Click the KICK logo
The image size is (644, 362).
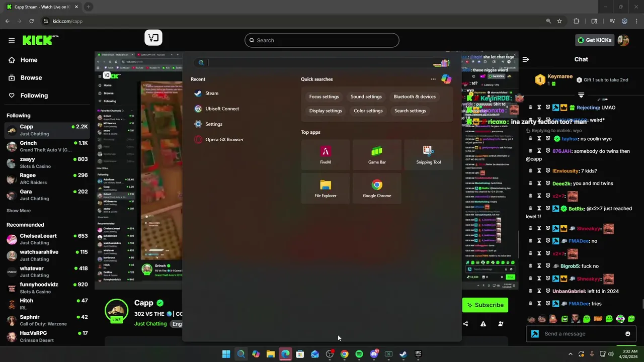(x=40, y=40)
